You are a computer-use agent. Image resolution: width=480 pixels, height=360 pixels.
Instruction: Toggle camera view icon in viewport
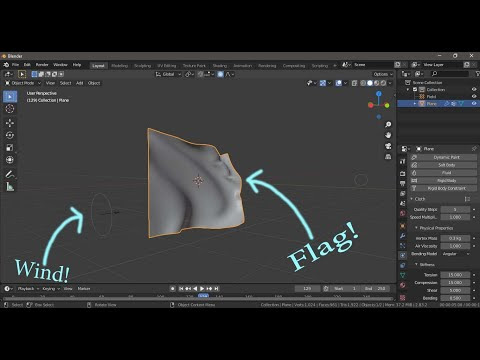click(x=388, y=146)
